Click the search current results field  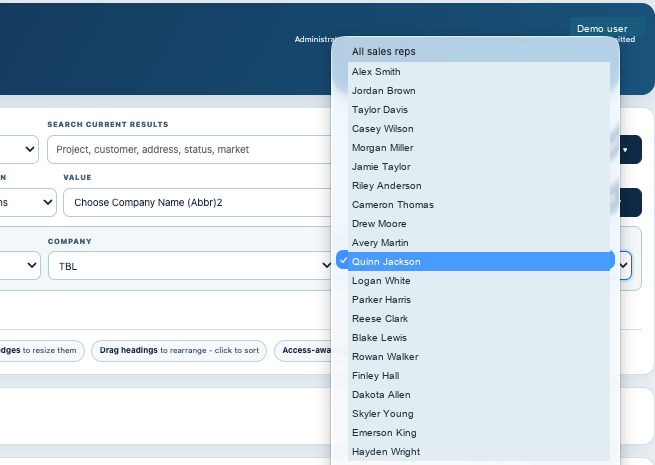(189, 150)
